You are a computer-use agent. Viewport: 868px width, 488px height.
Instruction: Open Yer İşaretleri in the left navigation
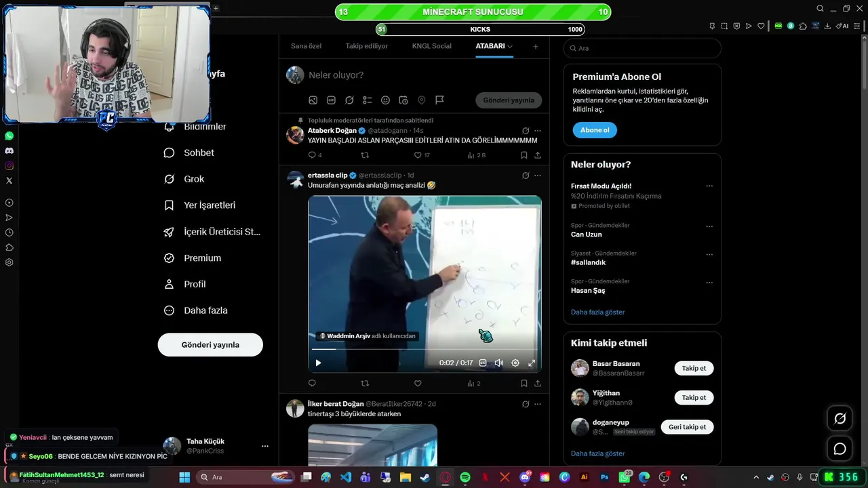click(200, 205)
